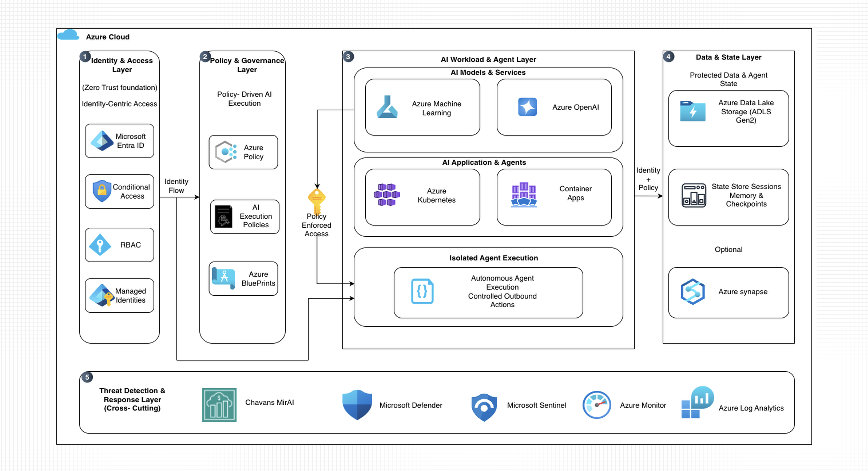Viewport: 868px width, 471px height.
Task: Click the Identity + Policy arrow label
Action: point(648,179)
